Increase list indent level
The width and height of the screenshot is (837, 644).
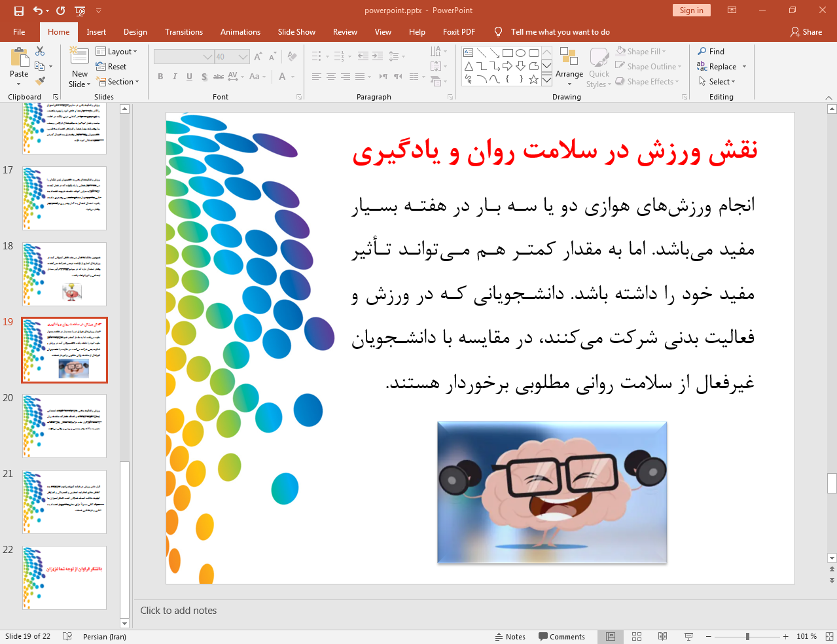[378, 56]
